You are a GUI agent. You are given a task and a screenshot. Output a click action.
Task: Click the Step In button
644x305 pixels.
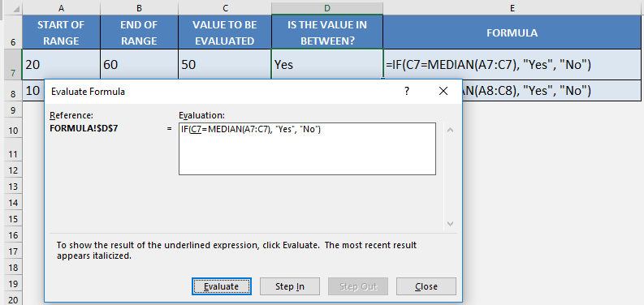[290, 286]
